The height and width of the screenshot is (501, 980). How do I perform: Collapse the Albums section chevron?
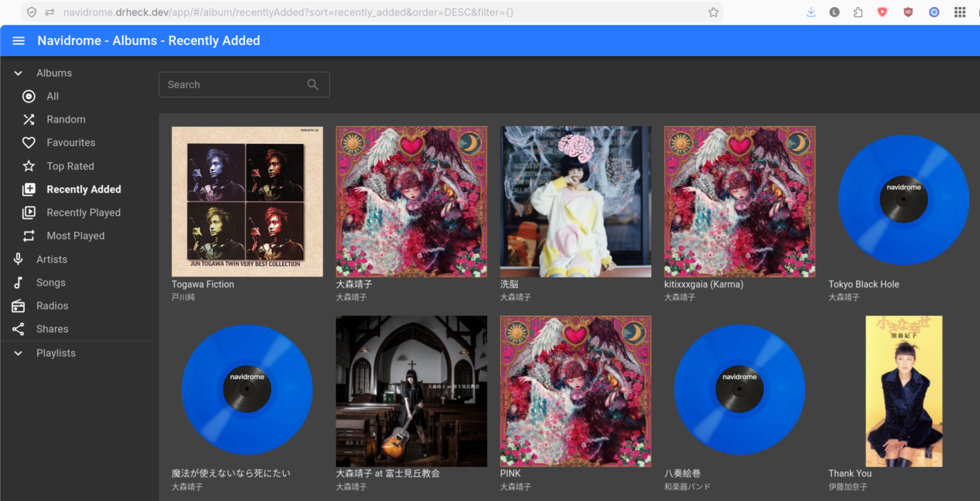(x=18, y=73)
